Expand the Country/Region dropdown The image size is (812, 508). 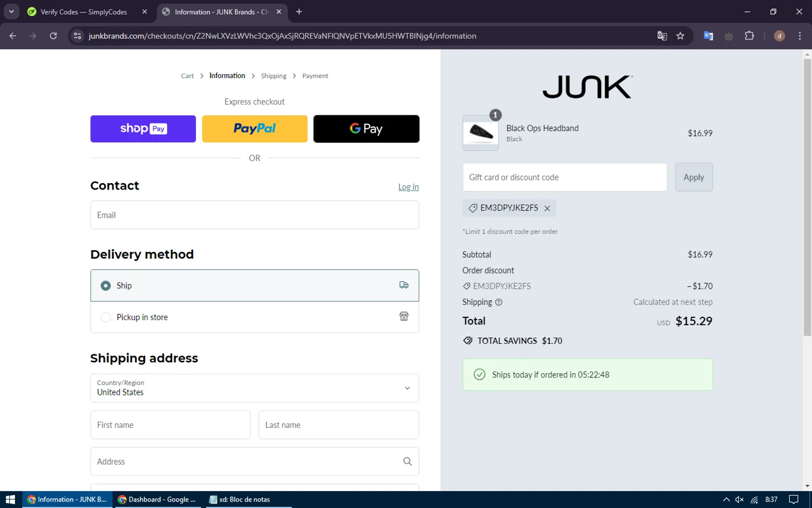[x=254, y=388]
